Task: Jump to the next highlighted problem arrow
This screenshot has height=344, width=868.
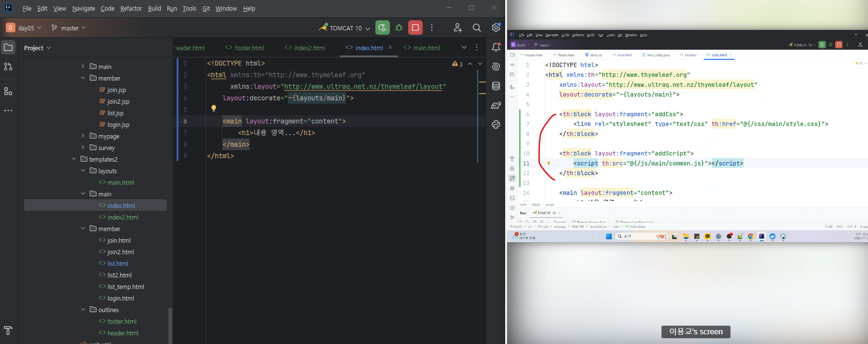Action: (x=480, y=64)
